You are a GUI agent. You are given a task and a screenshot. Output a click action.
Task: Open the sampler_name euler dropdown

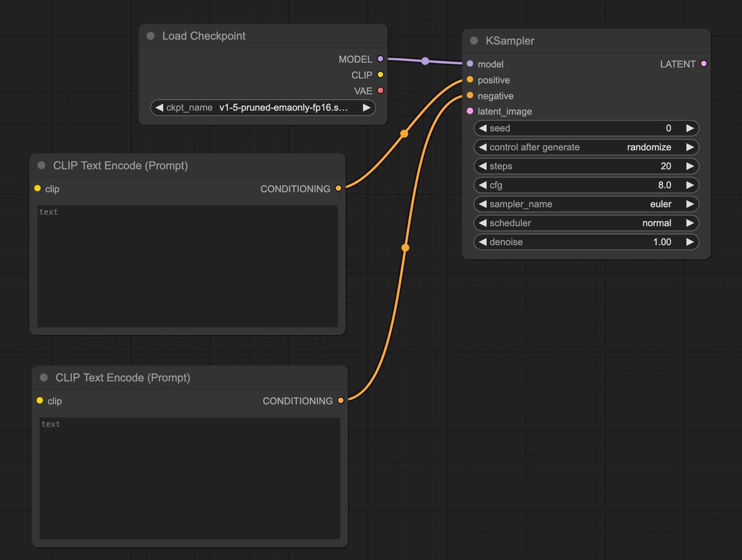586,204
